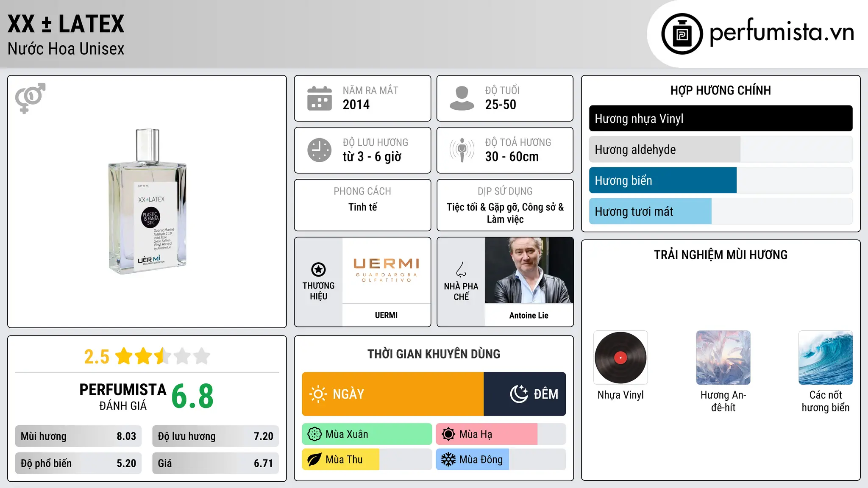Click the 2.5 star rating number

coord(97,357)
